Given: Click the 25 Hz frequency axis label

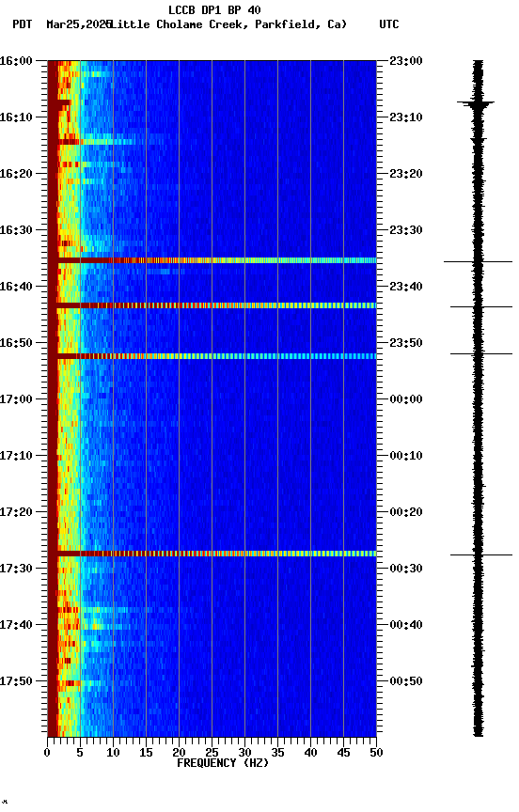Looking at the screenshot, I should click(212, 753).
